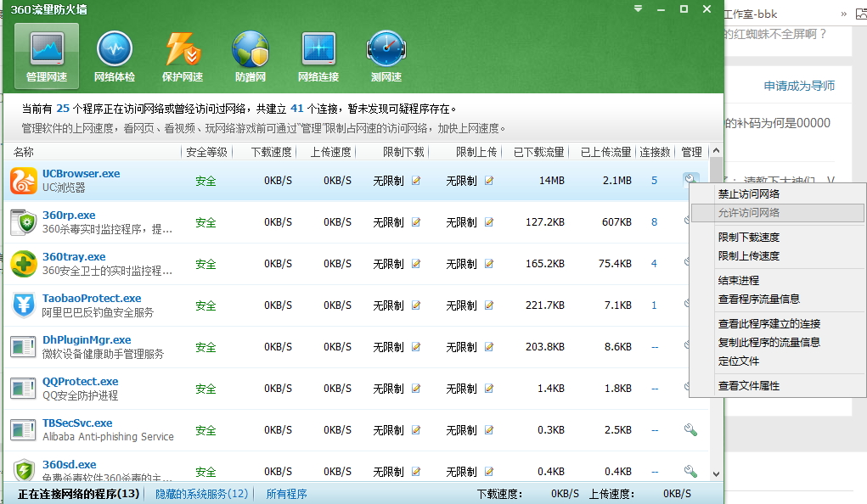Select the DhPluginMgr.exe process name
The width and height of the screenshot is (867, 504).
point(87,340)
